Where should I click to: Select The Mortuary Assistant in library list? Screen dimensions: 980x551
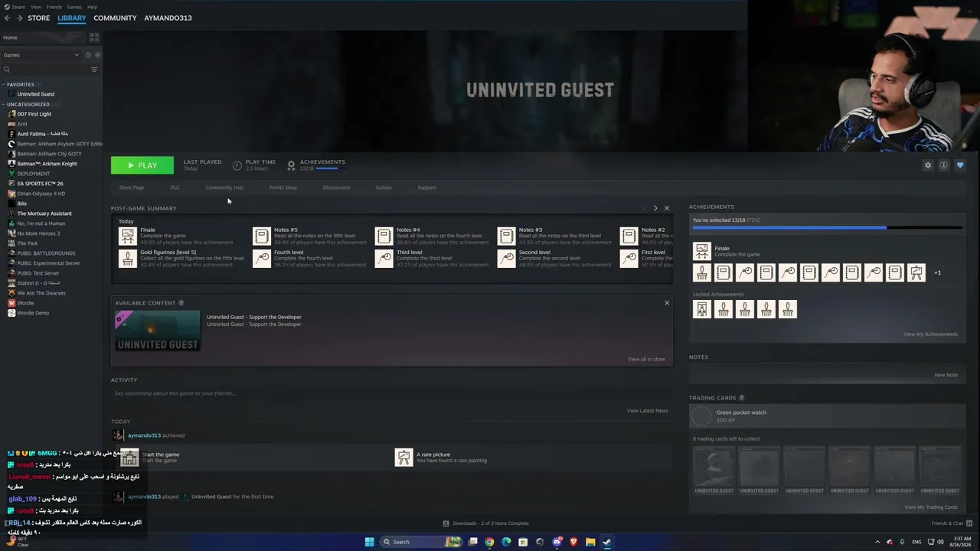44,214
